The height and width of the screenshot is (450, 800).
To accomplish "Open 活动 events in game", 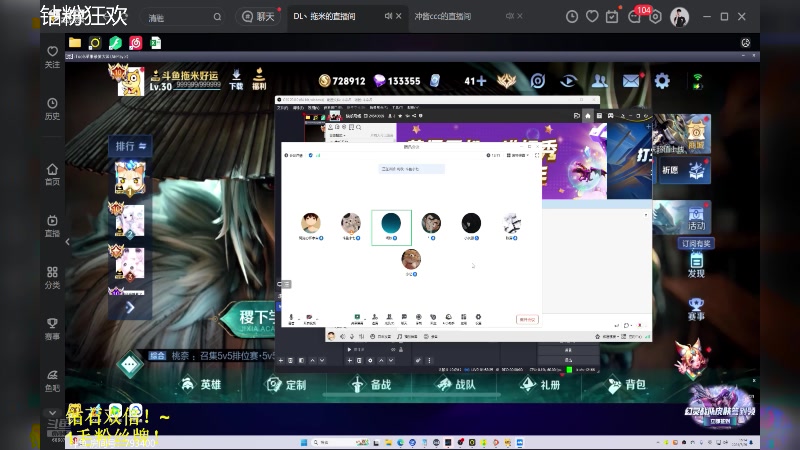I will click(x=696, y=218).
